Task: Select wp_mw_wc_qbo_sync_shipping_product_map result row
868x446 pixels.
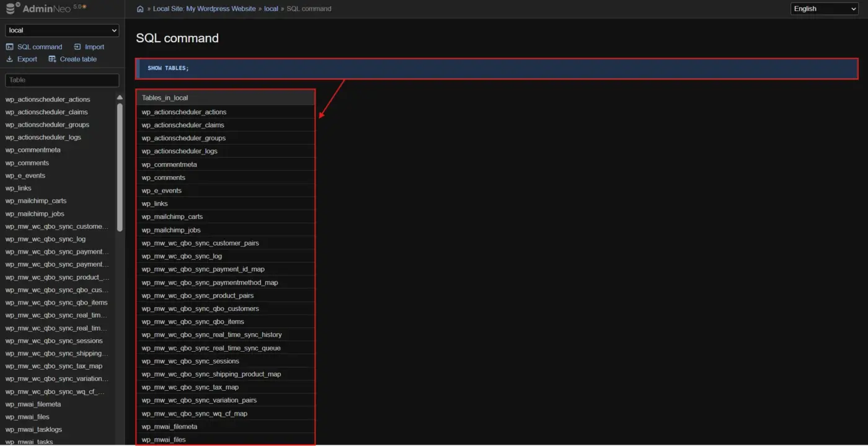Action: point(226,374)
